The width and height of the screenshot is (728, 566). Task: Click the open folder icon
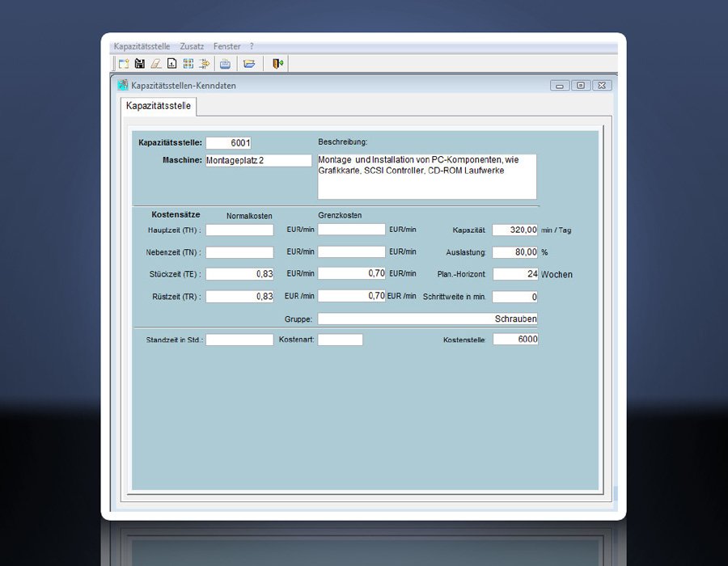249,64
